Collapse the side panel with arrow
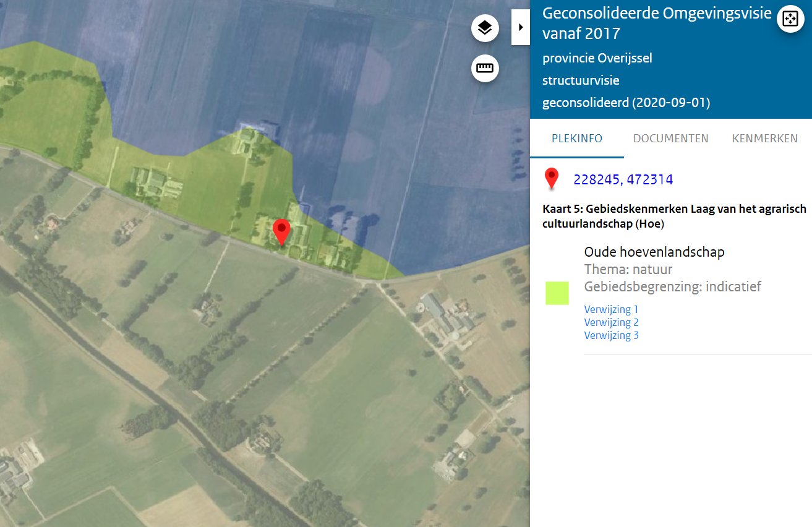The width and height of the screenshot is (812, 527). click(521, 27)
